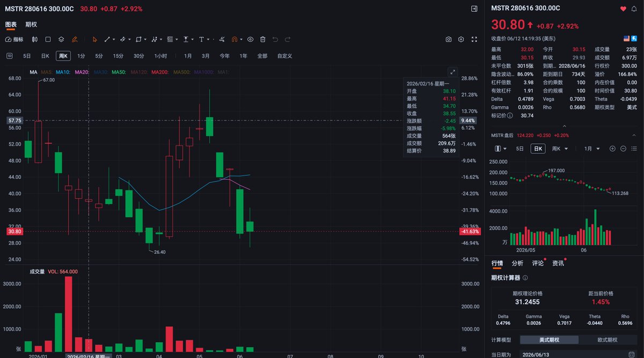644x358 pixels.
Task: Take a chart screenshot with the camera icon
Action: (x=449, y=39)
